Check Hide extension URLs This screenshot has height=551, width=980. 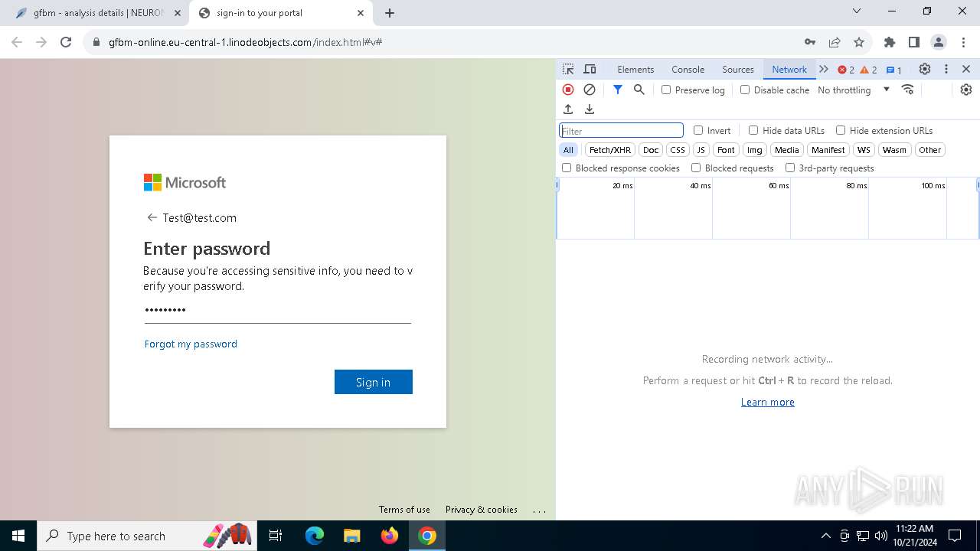click(x=841, y=130)
